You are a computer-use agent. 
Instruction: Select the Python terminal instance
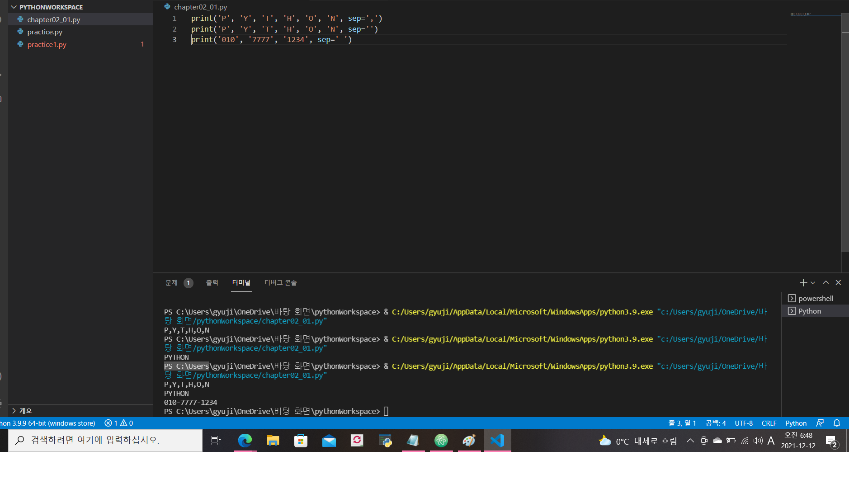815,311
